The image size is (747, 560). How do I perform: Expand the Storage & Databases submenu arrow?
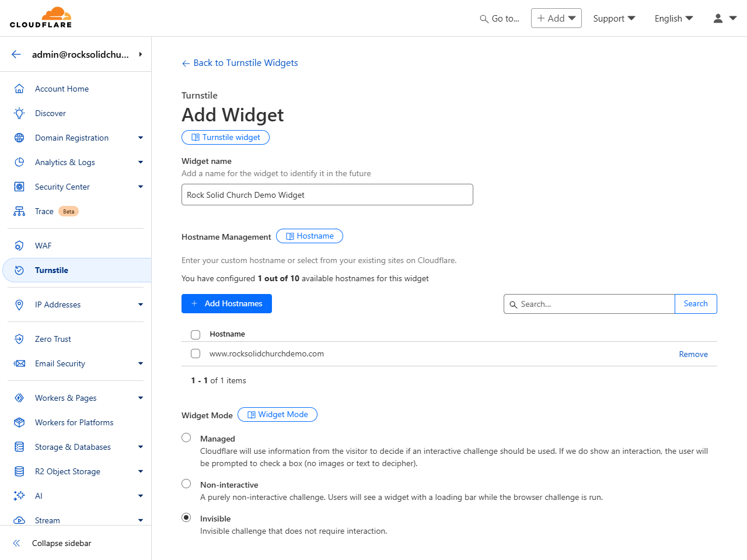pos(141,447)
